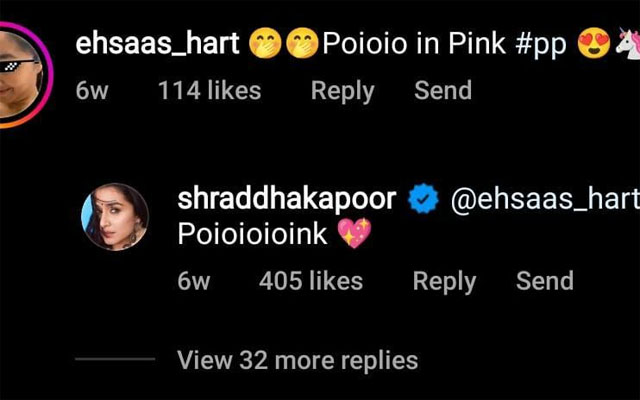Send ehsaas_hart's comment to someone

click(x=443, y=90)
